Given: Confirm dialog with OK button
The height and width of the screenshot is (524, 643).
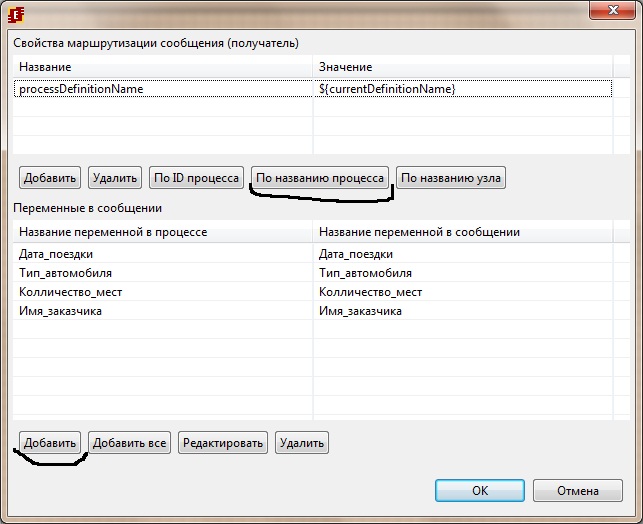Looking at the screenshot, I should (x=480, y=490).
